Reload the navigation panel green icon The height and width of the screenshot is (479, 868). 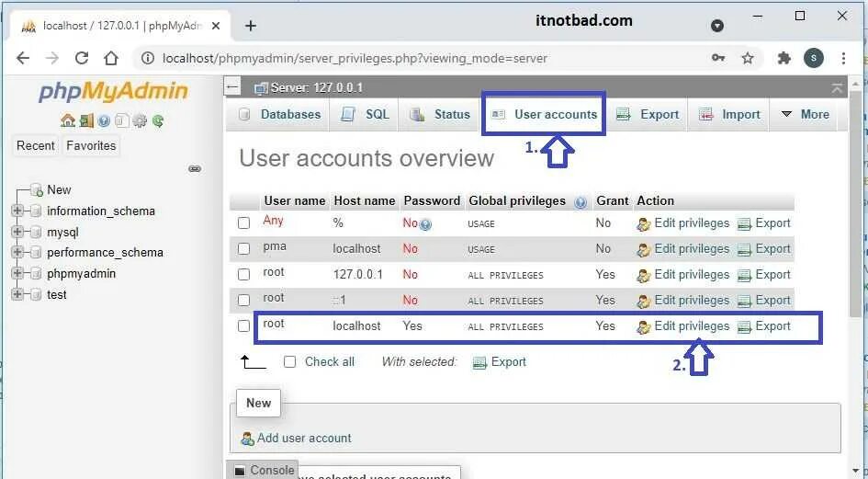(158, 120)
